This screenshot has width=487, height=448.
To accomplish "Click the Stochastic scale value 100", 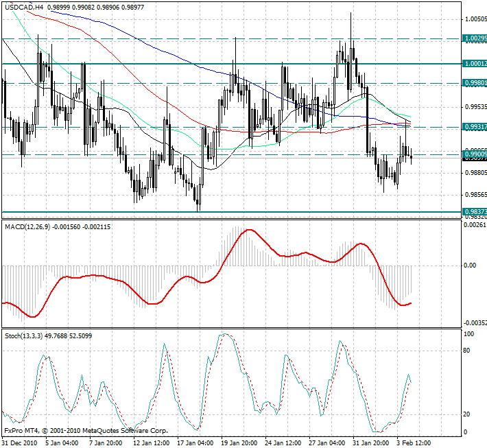I will 468,334.
